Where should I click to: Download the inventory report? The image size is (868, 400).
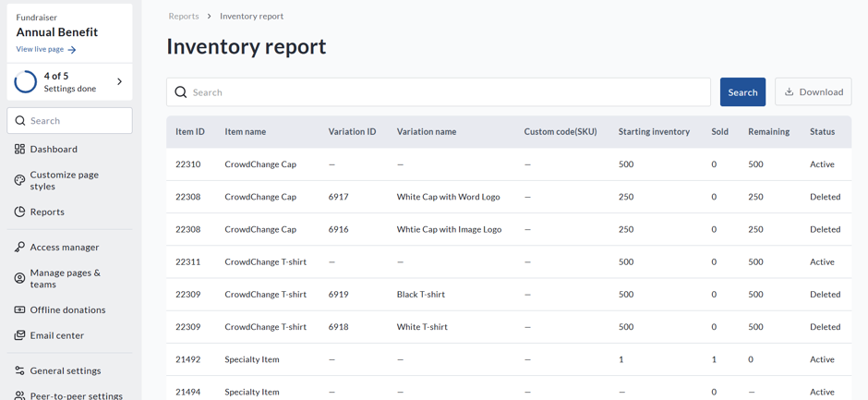pos(814,92)
